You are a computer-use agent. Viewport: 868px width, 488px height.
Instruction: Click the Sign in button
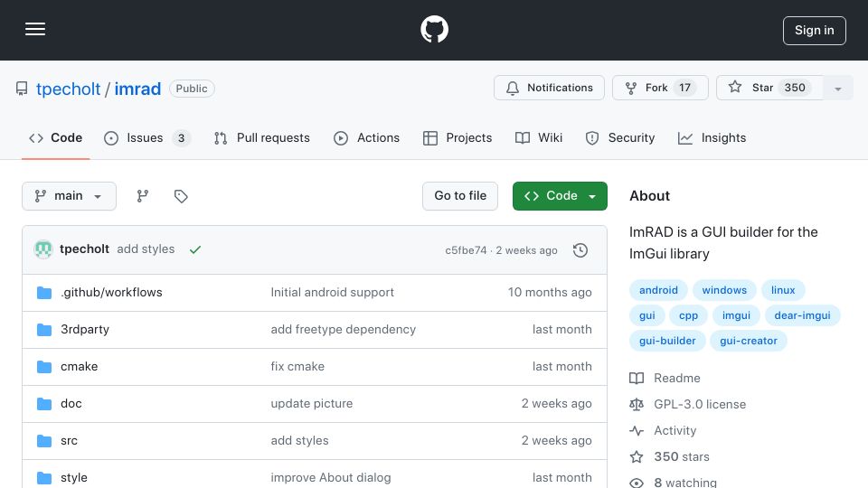[815, 31]
